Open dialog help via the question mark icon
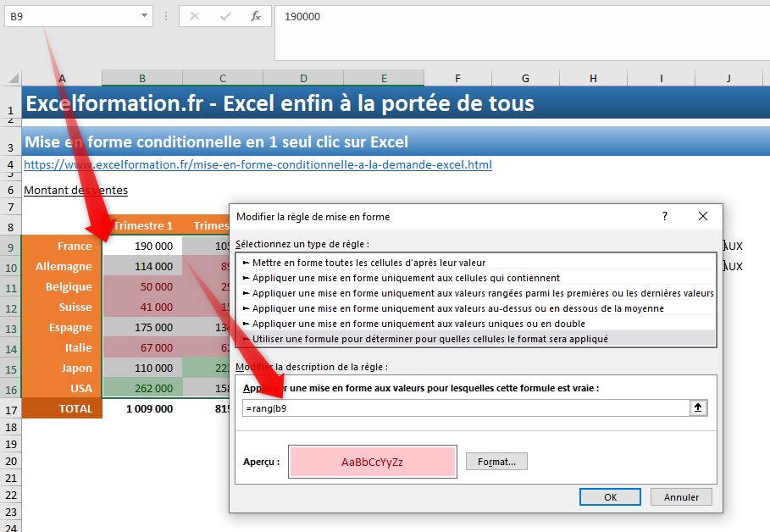Image resolution: width=770 pixels, height=532 pixels. point(664,216)
